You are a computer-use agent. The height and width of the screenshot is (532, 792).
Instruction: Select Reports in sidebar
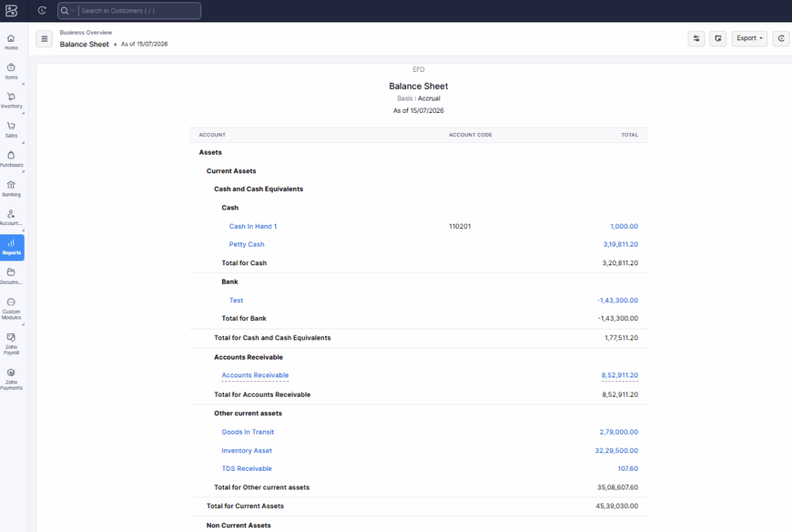12,247
